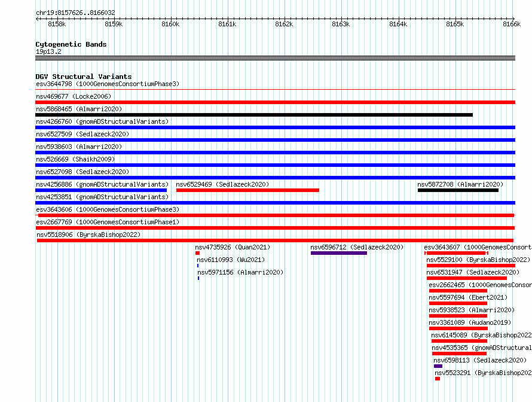Click esv2662465 variant label
Viewport: 532px width, 402px height.
coord(480,285)
